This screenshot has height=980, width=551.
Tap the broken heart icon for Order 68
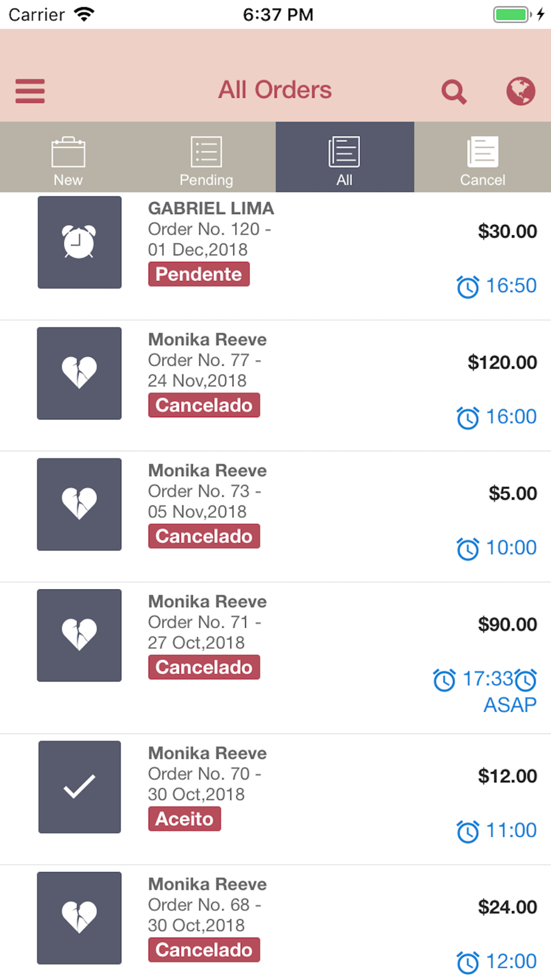(x=79, y=918)
